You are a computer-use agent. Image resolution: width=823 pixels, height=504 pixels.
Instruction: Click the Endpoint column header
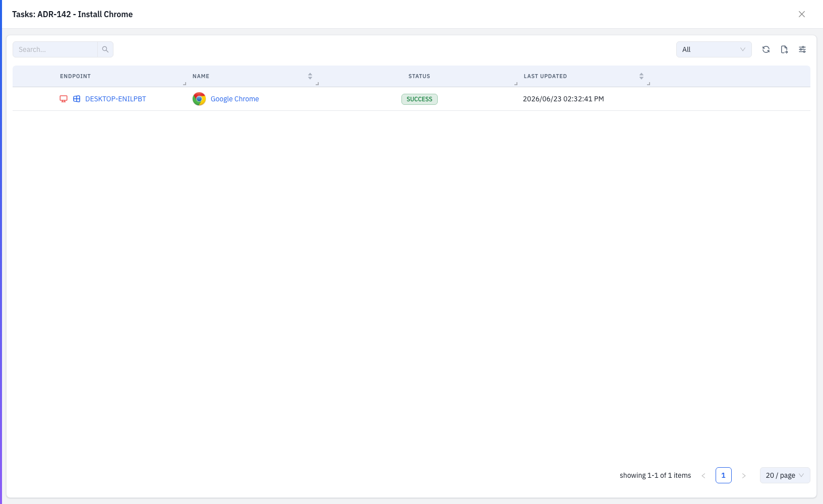click(x=75, y=76)
